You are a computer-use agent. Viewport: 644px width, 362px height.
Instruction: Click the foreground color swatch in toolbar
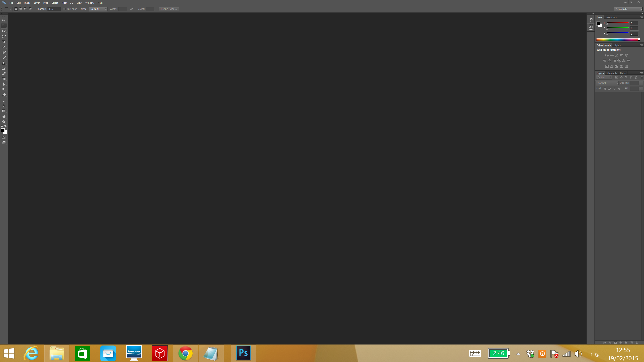pos(3,130)
